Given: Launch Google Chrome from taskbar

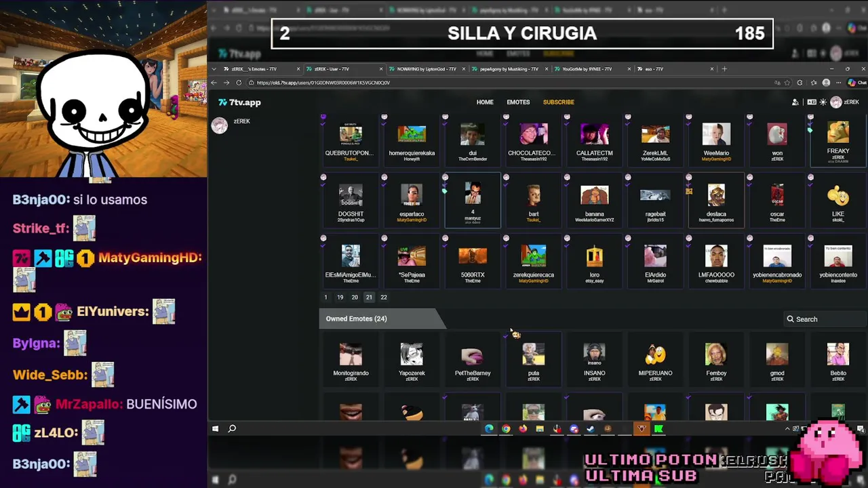Looking at the screenshot, I should pyautogui.click(x=506, y=429).
